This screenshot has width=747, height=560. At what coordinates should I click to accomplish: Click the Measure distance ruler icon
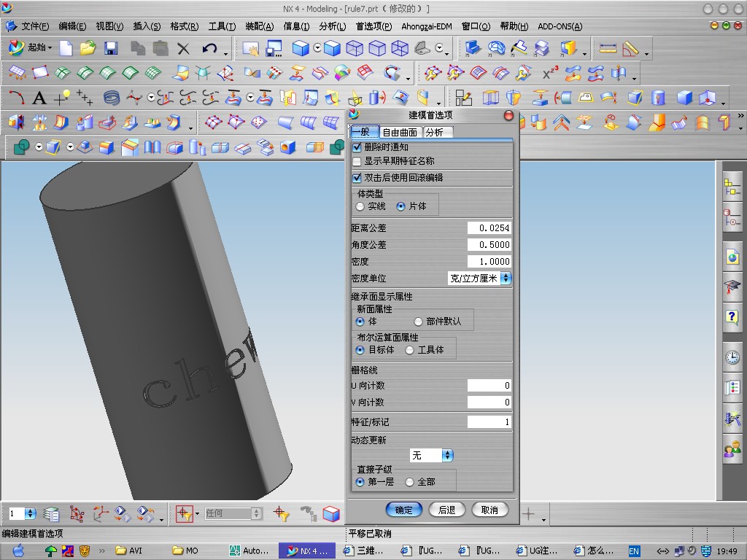coord(608,47)
